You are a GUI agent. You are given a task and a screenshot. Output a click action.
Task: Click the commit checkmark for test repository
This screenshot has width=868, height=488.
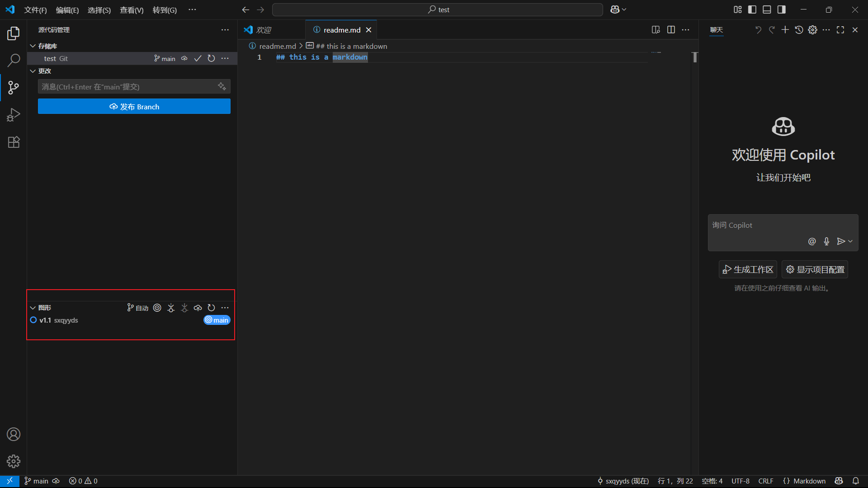(x=198, y=59)
